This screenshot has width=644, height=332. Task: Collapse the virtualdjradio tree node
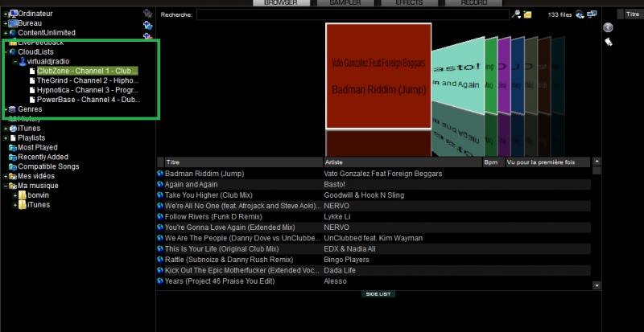pos(14,61)
